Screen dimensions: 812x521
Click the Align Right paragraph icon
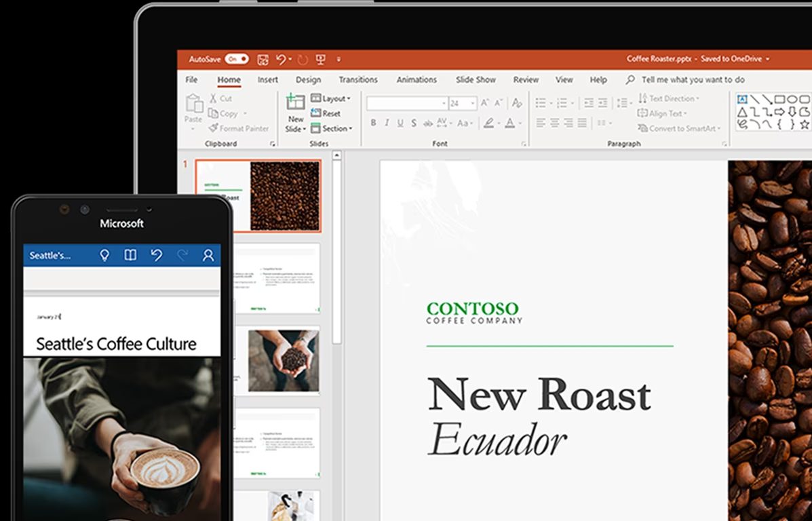coord(568,123)
